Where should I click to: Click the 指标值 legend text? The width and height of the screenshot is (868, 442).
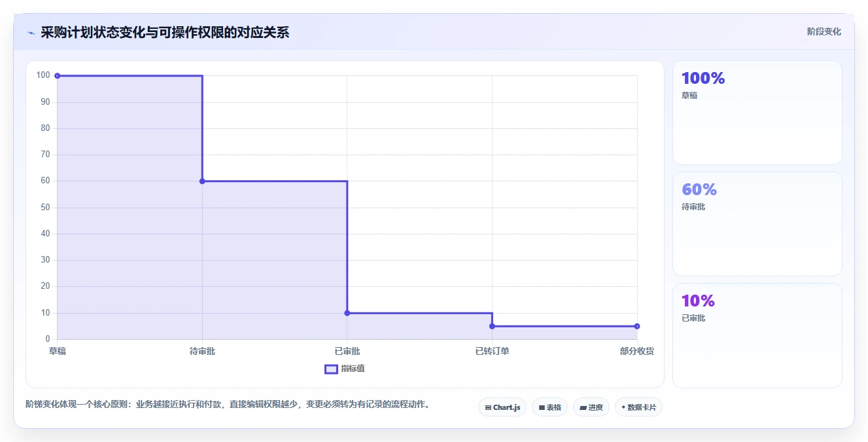[353, 369]
